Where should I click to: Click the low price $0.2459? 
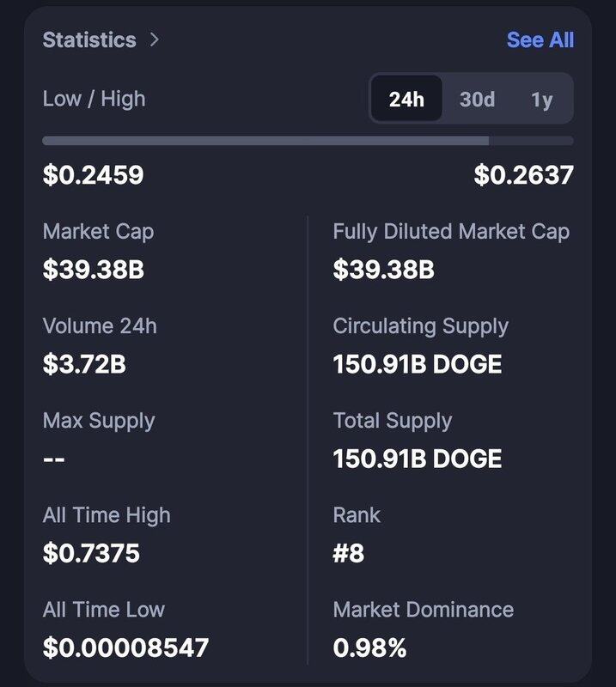[93, 175]
